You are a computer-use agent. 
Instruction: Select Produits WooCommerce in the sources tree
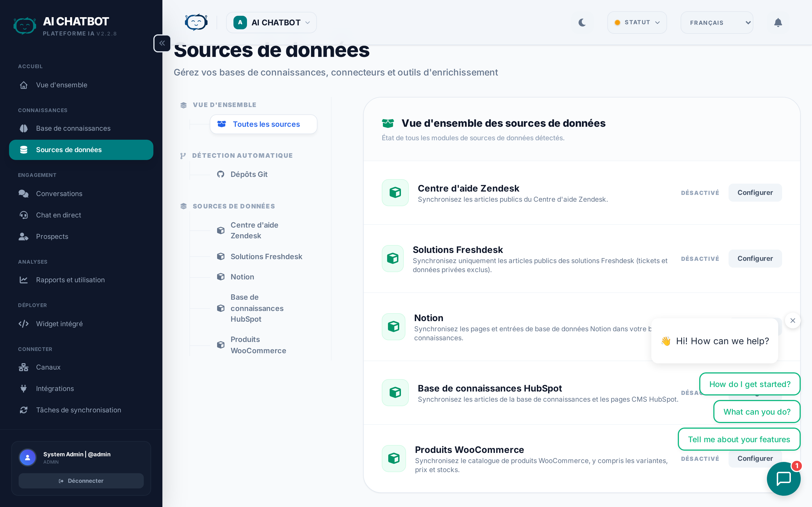click(x=258, y=345)
